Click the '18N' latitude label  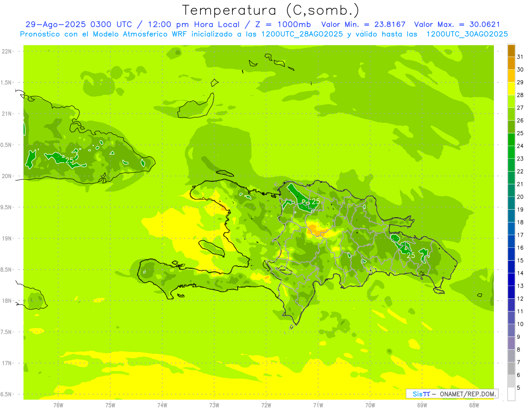click(x=6, y=301)
